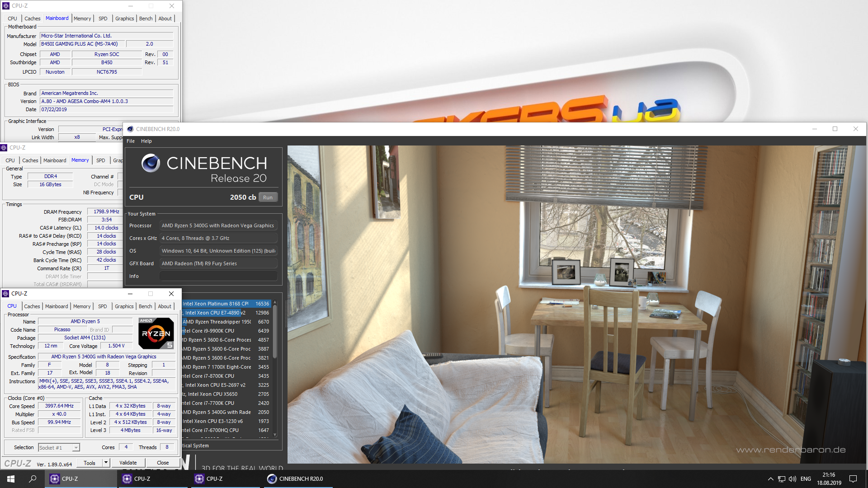Click Close button in CPU-Z footer

163,463
